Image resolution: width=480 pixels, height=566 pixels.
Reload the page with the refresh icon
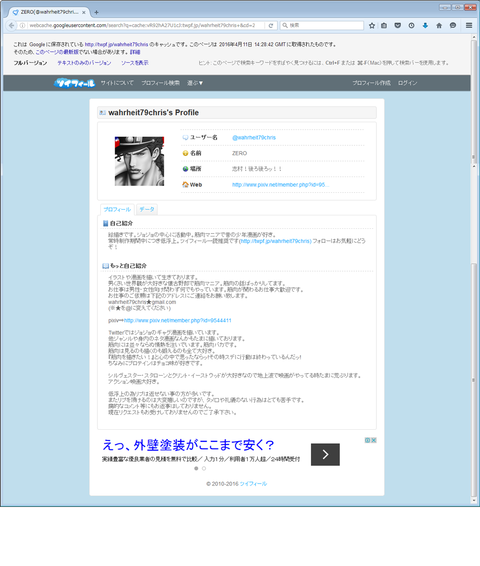[271, 25]
